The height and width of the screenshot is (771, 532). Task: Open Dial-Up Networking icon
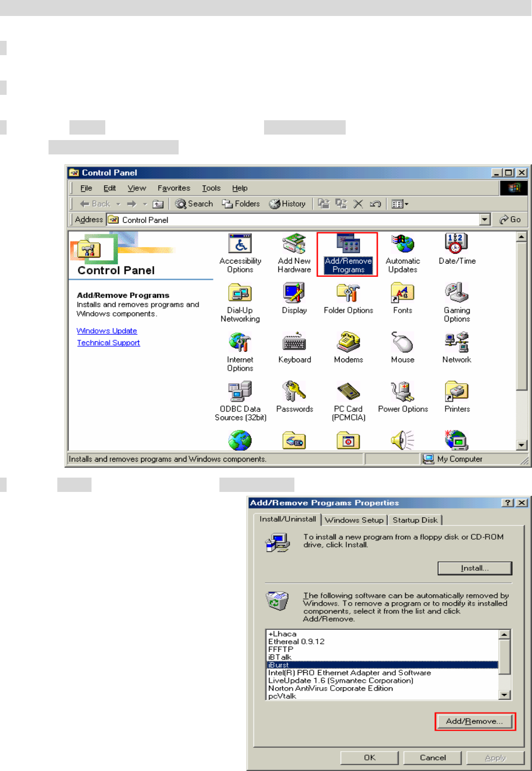[240, 303]
